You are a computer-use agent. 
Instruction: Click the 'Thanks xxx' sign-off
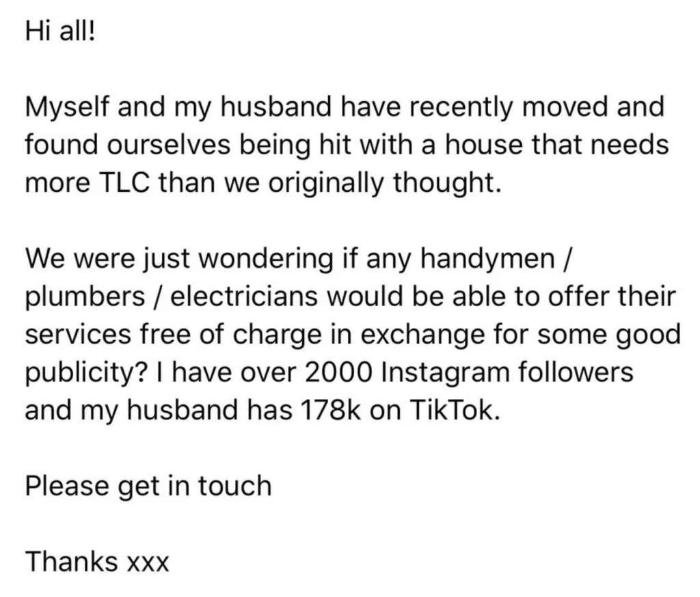coord(97,561)
